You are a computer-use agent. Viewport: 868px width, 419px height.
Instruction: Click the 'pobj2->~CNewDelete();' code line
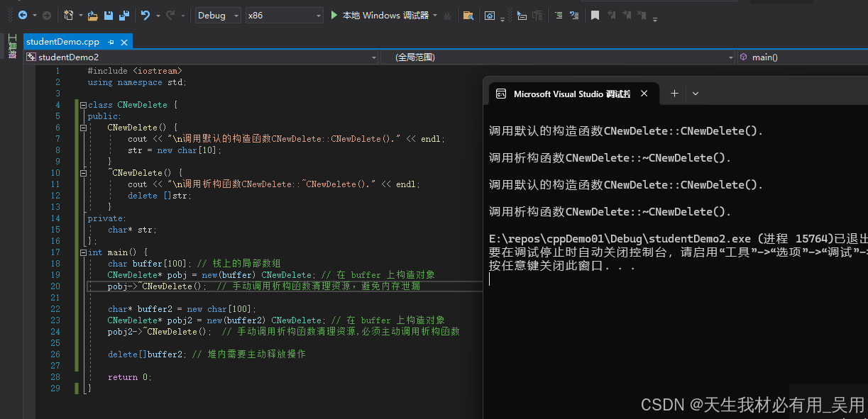(160, 332)
